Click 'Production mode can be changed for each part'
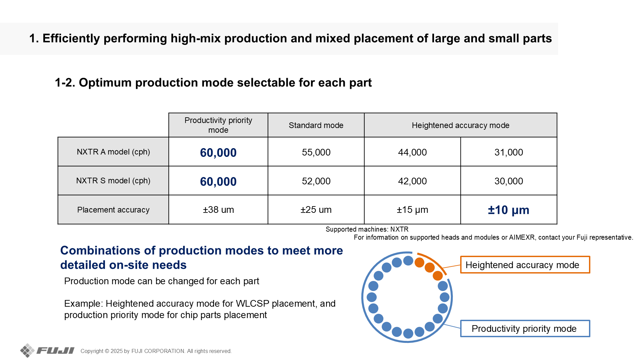644x362 pixels. coord(162,281)
